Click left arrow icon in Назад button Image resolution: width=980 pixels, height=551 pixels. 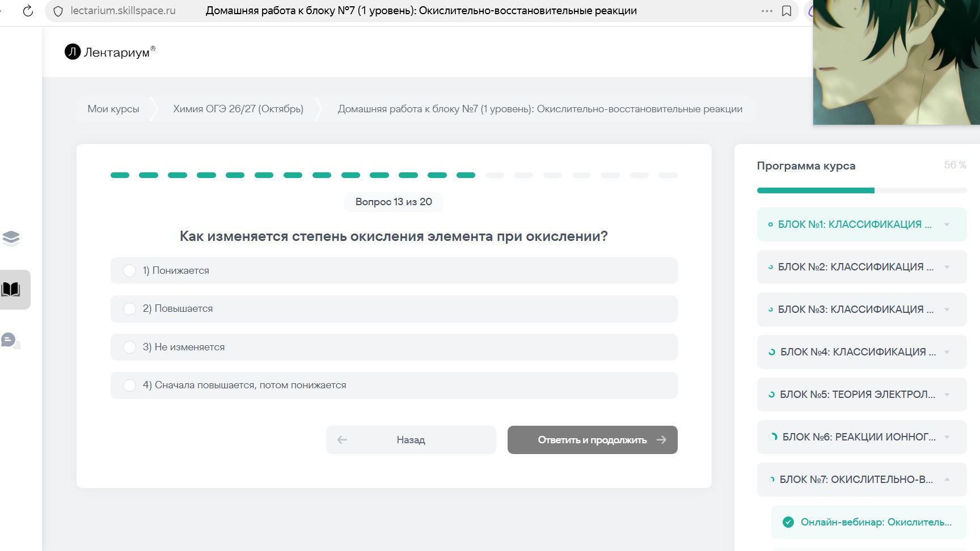(x=342, y=440)
